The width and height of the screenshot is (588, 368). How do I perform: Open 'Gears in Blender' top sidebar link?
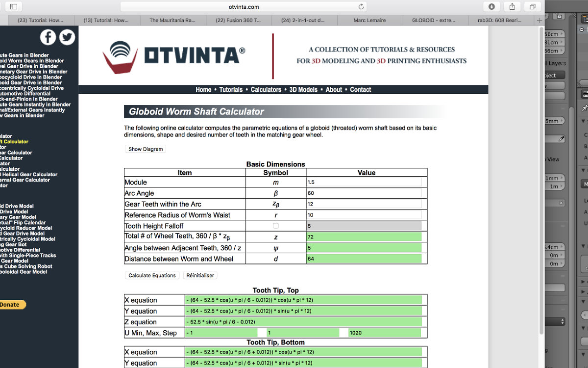coord(24,55)
